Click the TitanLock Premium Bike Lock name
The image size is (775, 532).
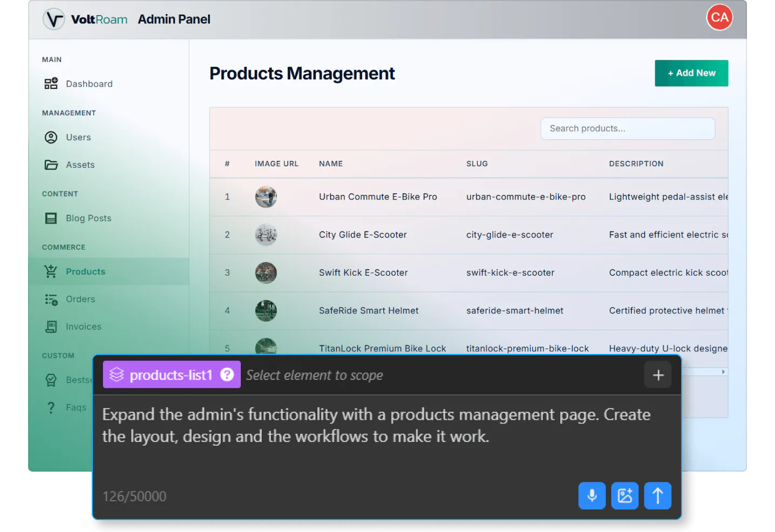click(382, 348)
